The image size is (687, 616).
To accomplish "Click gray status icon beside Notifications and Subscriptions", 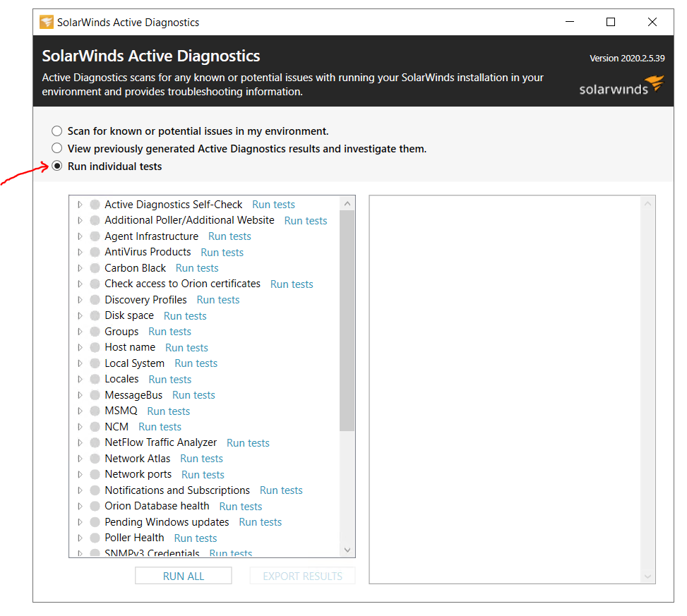I will pyautogui.click(x=95, y=490).
